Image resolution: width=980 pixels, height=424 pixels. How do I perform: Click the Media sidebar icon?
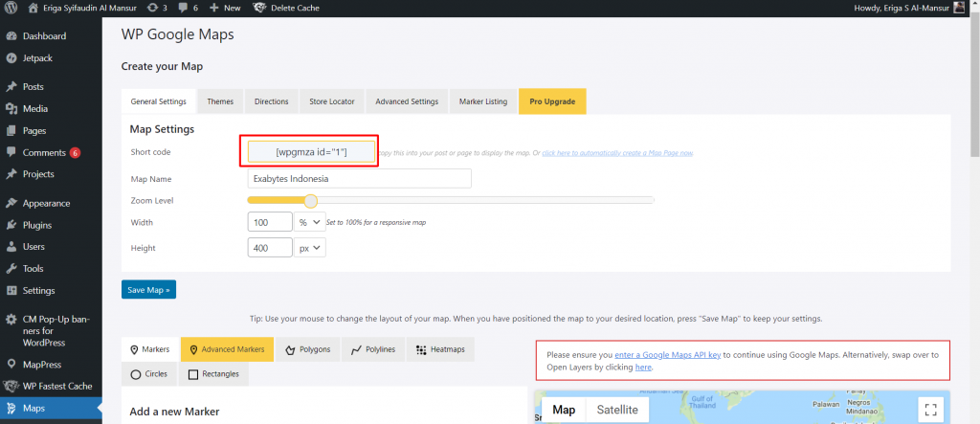click(x=11, y=109)
